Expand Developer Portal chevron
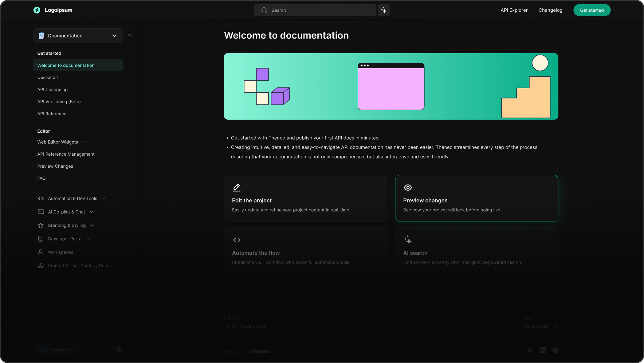This screenshot has height=363, width=644. click(x=89, y=239)
